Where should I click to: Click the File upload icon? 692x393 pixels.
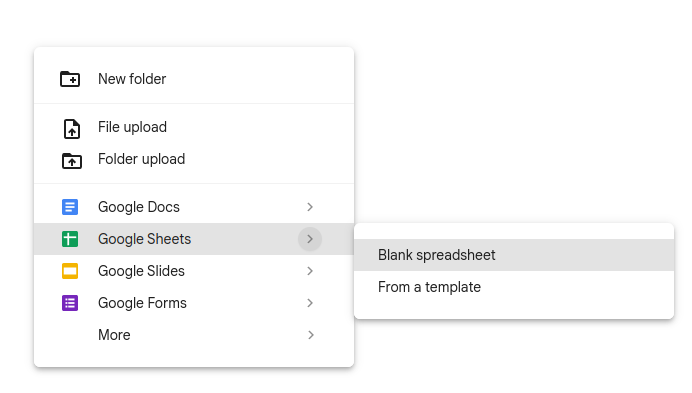[71, 129]
